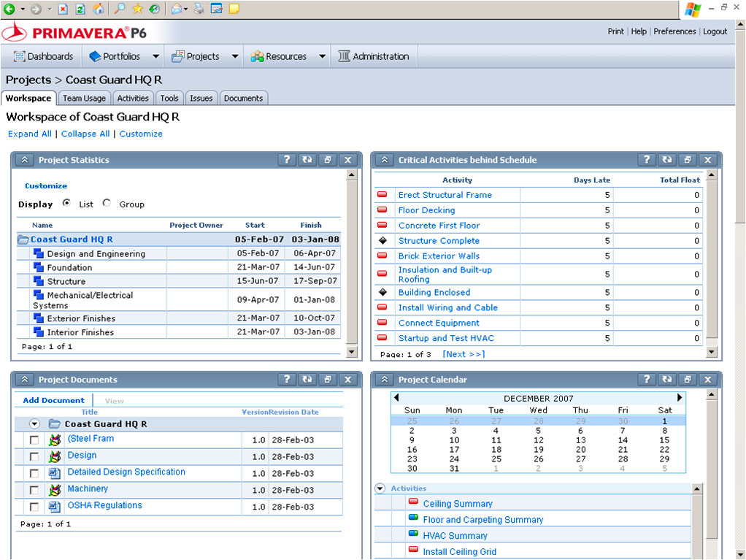Screen dimensions: 746x560
Task: Go to browser Home icon
Action: point(98,9)
